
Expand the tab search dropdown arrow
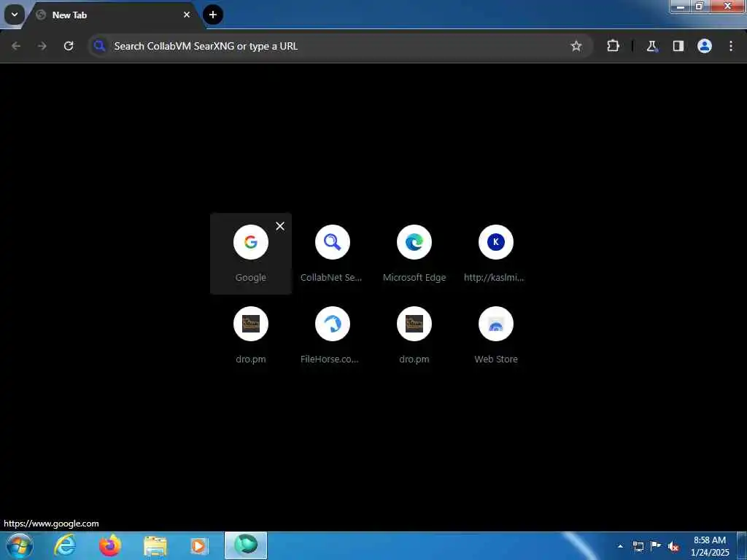[15, 15]
